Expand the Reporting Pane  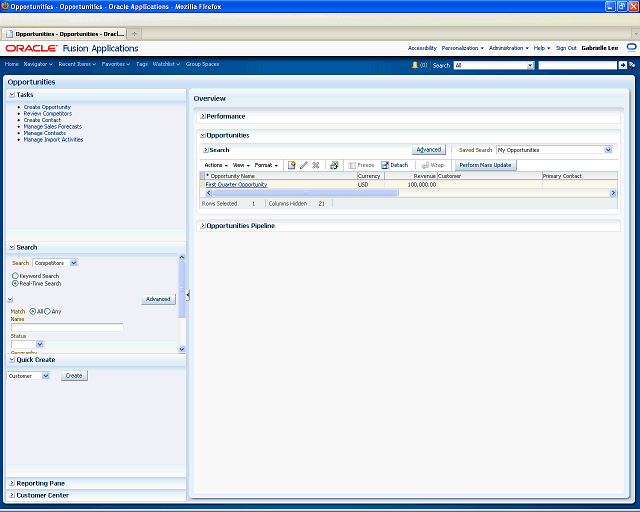coord(12,483)
